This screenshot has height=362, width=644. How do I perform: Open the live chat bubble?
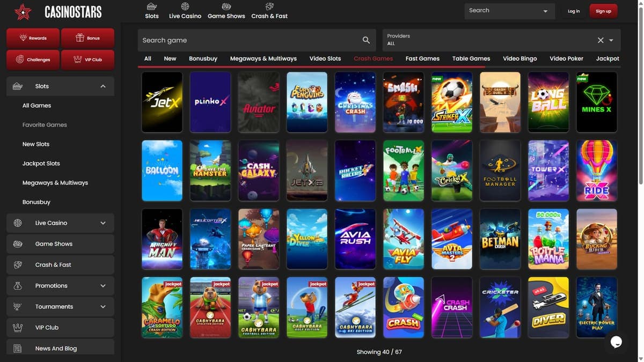point(616,342)
